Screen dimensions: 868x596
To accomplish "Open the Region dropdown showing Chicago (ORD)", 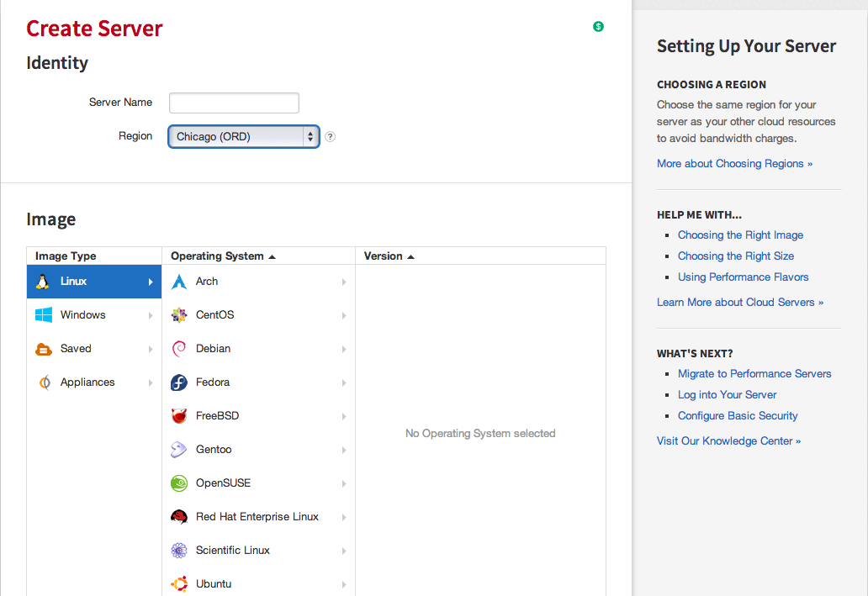I will 244,137.
